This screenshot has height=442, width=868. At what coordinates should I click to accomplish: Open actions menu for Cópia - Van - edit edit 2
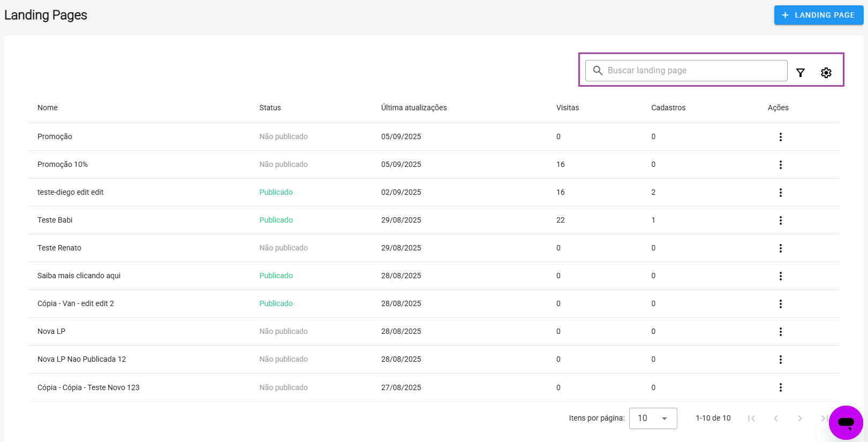point(780,304)
